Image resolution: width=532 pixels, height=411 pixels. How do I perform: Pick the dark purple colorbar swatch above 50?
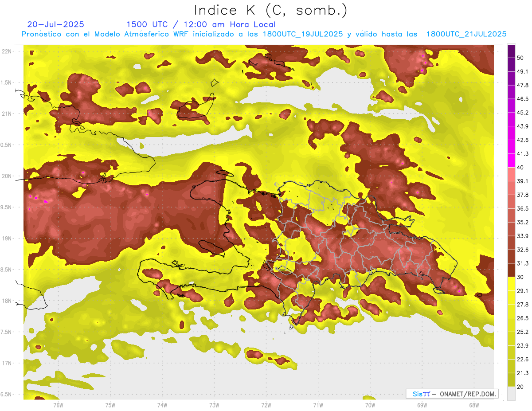(x=511, y=51)
